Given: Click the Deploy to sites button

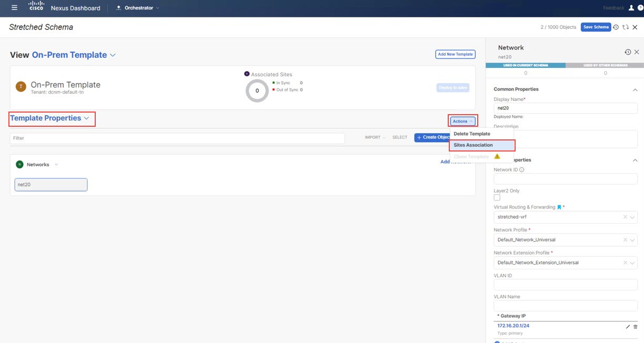Looking at the screenshot, I should 453,88.
